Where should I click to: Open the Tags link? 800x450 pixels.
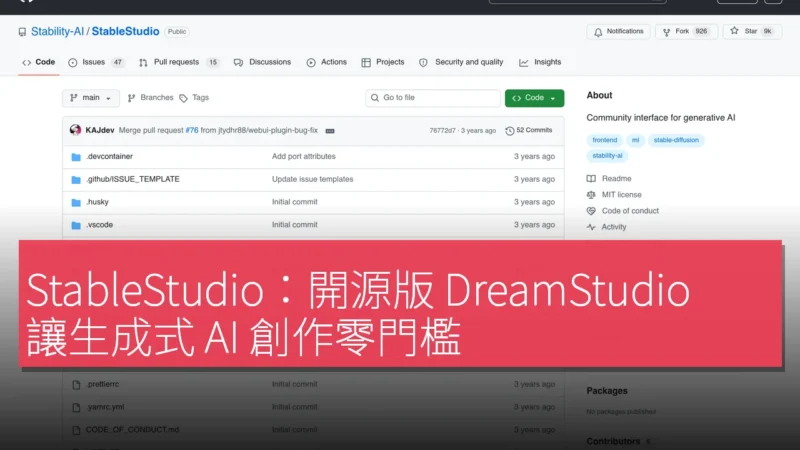click(x=194, y=98)
